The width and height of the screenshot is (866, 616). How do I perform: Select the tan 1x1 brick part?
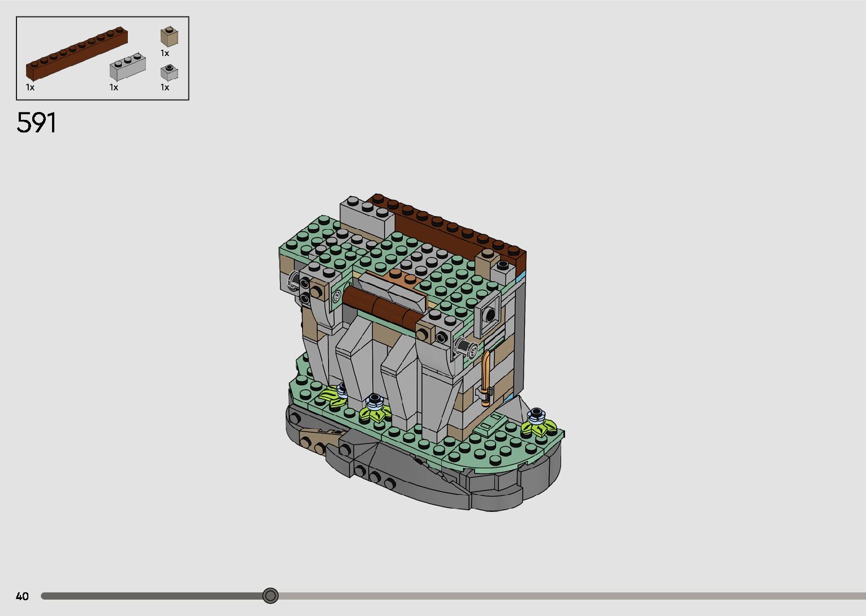(x=169, y=37)
